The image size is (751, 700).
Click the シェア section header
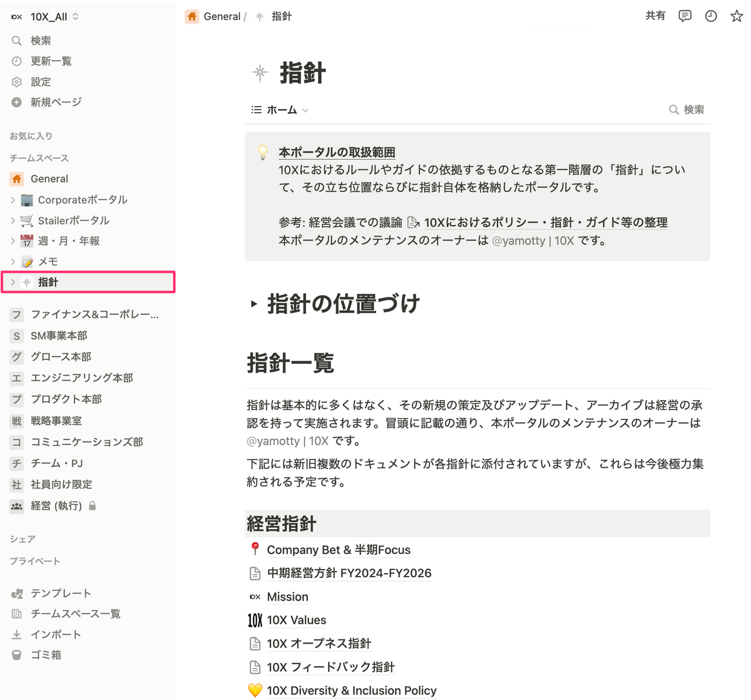pyautogui.click(x=23, y=539)
